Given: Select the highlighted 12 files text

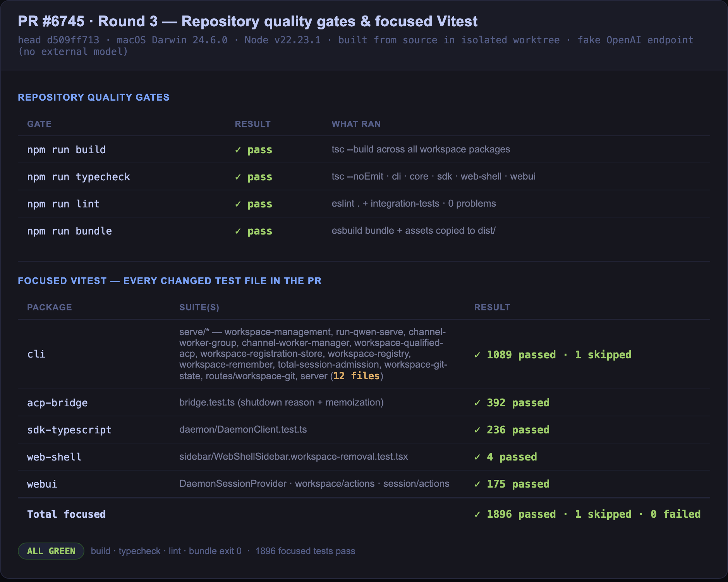Looking at the screenshot, I should (x=356, y=376).
